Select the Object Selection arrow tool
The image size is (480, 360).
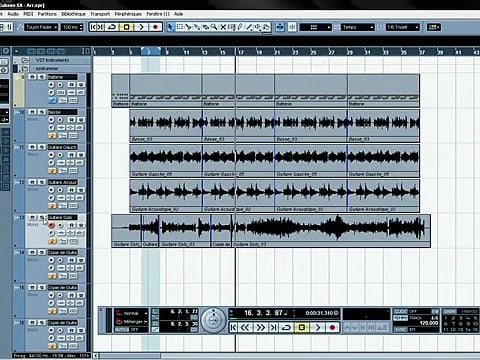(170, 27)
